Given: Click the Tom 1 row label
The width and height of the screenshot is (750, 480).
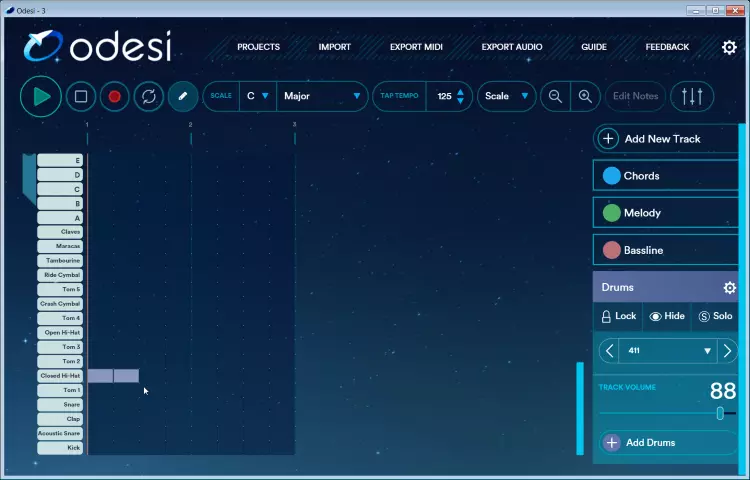Looking at the screenshot, I should (60, 390).
